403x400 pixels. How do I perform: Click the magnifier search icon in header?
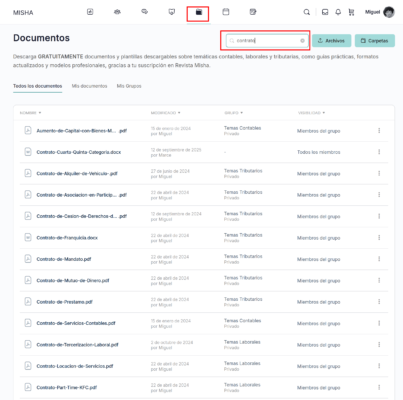pos(307,12)
